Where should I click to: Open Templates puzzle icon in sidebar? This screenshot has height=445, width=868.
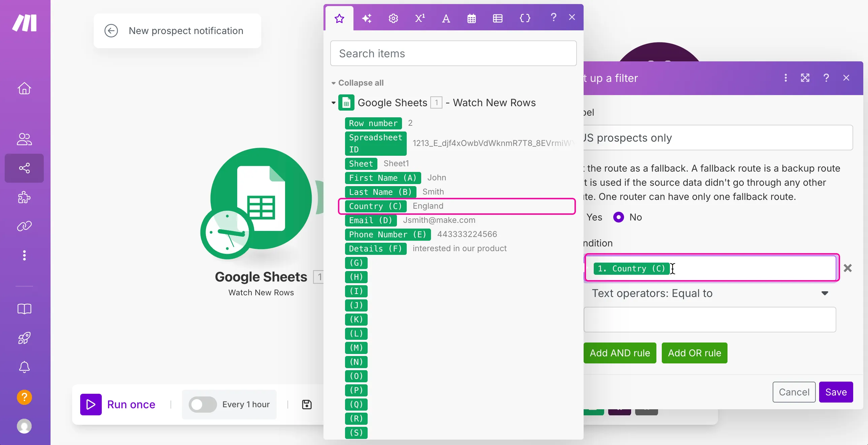(24, 197)
